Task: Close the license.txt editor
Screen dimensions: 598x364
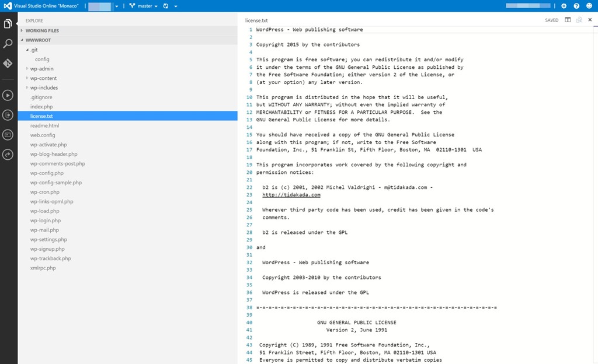Action: tap(590, 20)
